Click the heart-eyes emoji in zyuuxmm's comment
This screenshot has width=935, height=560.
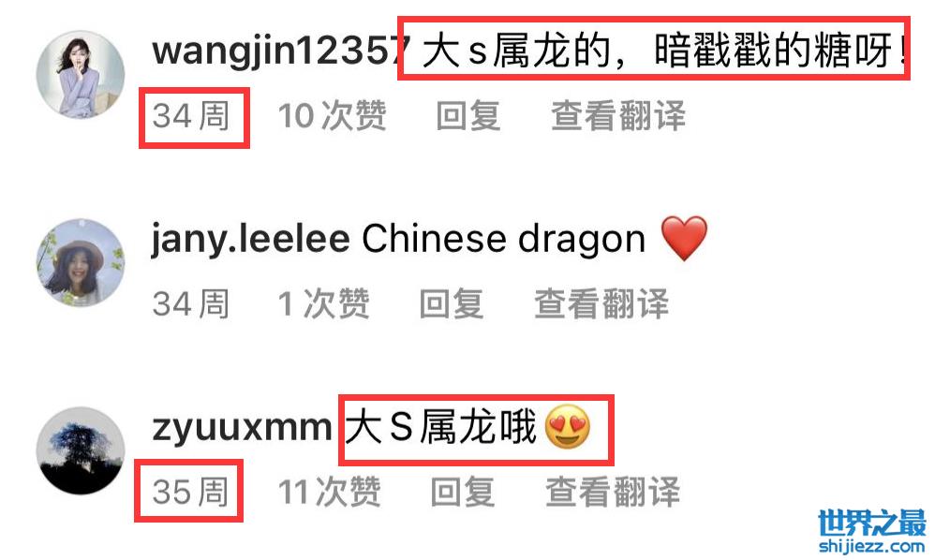[568, 427]
